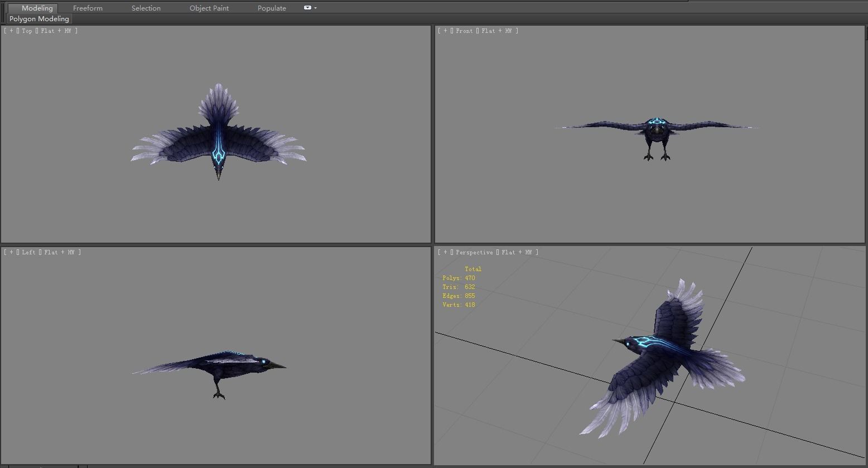The image size is (868, 468).
Task: Open the Front viewport plus menu
Action: 445,31
